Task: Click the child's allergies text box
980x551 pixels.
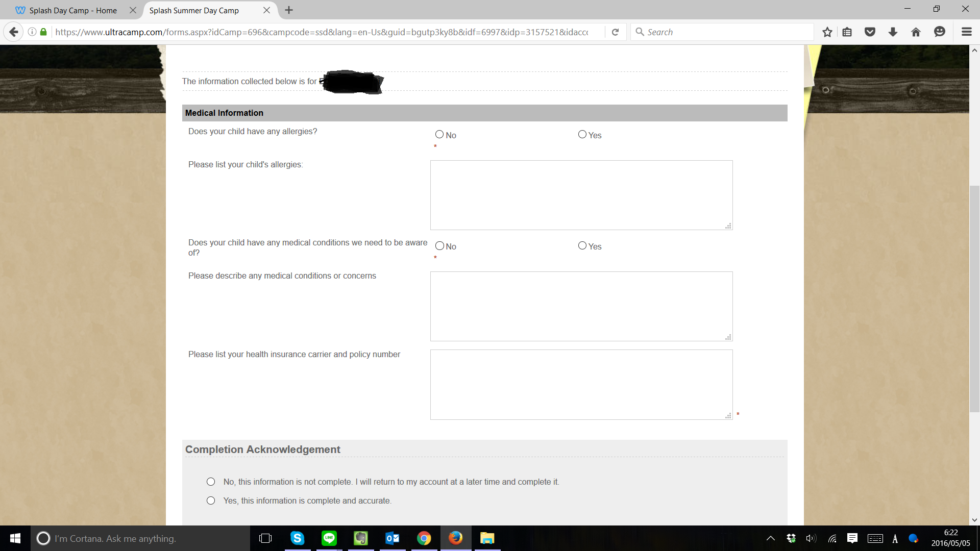Action: coord(581,195)
